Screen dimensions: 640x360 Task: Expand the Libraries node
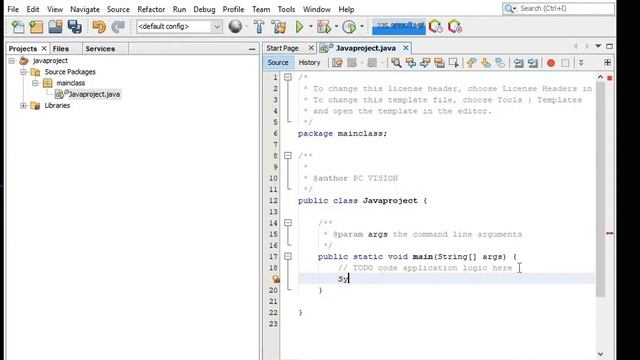point(24,105)
